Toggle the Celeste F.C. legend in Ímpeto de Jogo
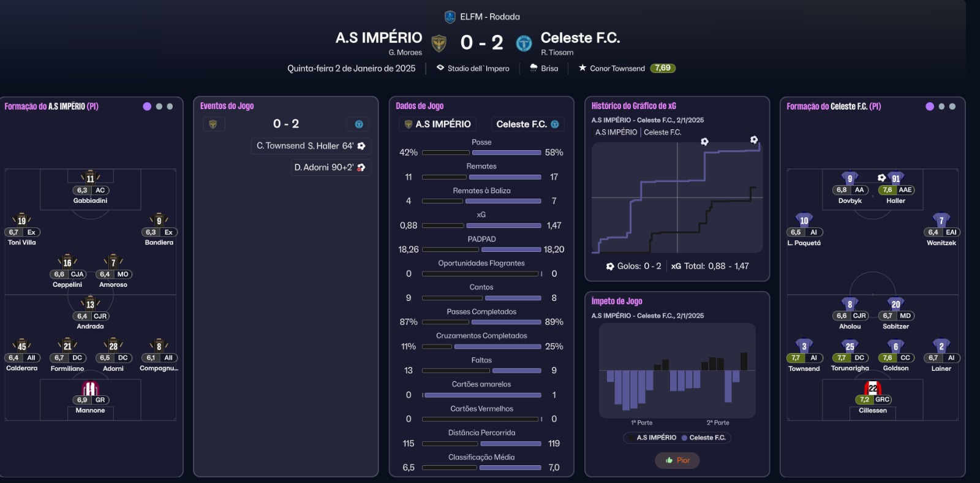 click(x=703, y=438)
